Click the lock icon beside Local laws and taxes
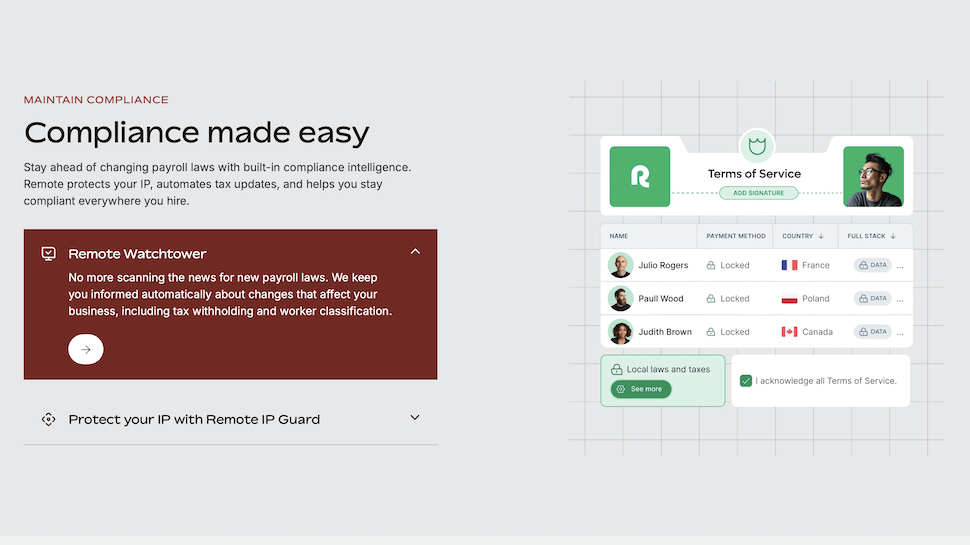The image size is (970, 545). 617,369
